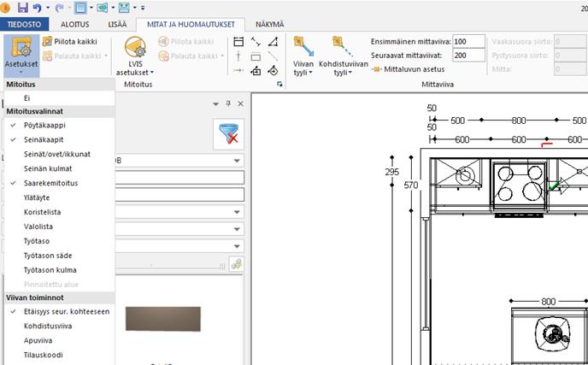Click the highlighted window view icon in quick access toolbar
Viewport: 588px width, 365px height.
tap(80, 7)
